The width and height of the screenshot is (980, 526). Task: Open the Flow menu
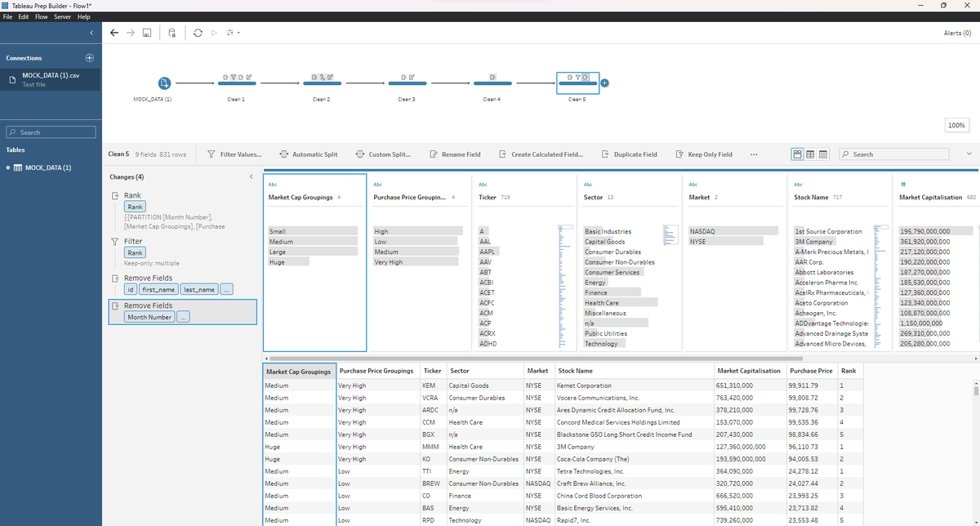coord(42,17)
